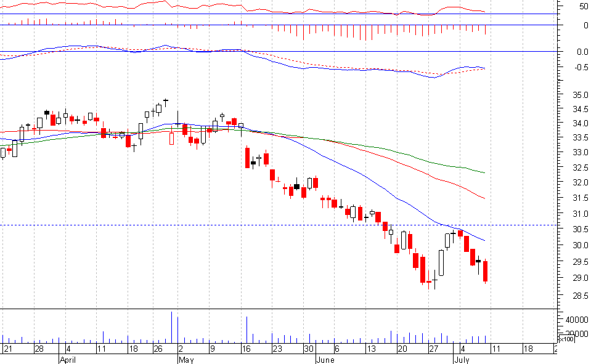The width and height of the screenshot is (591, 364).
Task: Click the 21 date label
Action: coord(7,349)
